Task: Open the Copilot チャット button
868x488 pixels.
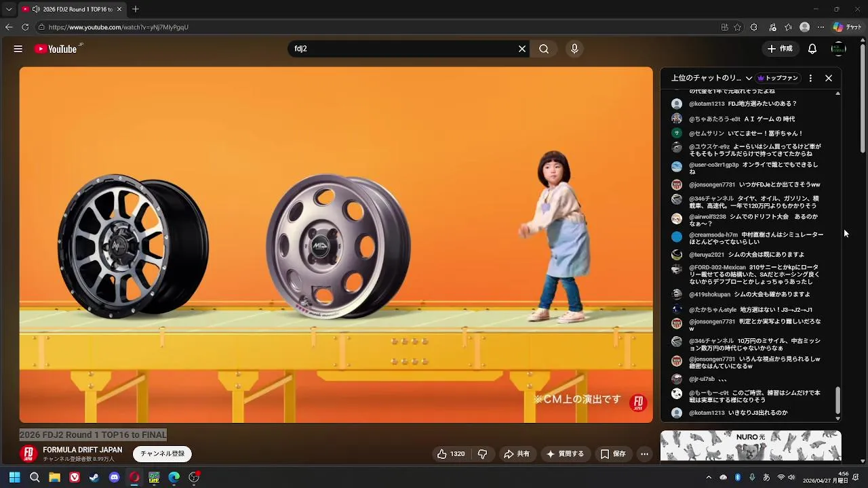Action: coord(847,27)
